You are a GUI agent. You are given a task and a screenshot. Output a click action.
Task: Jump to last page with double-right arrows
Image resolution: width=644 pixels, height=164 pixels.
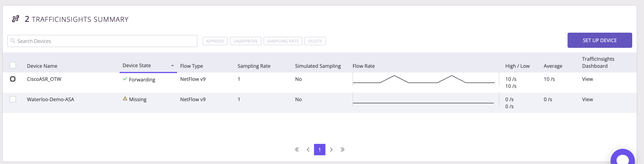(x=343, y=150)
